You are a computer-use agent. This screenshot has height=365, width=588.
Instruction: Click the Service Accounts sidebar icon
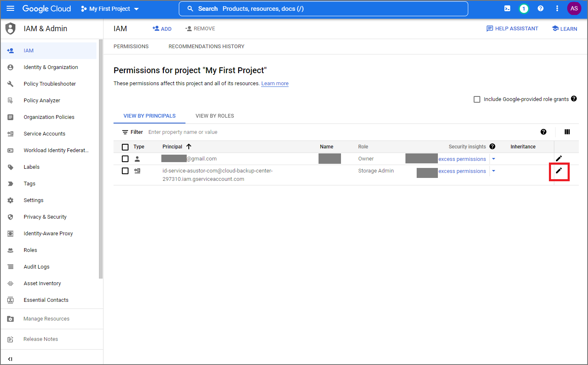(10, 134)
